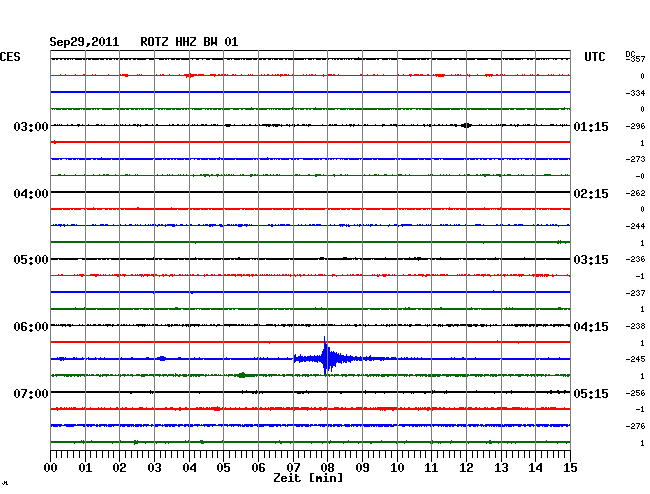
Task: Click the DC offset value -245
Action: click(635, 359)
